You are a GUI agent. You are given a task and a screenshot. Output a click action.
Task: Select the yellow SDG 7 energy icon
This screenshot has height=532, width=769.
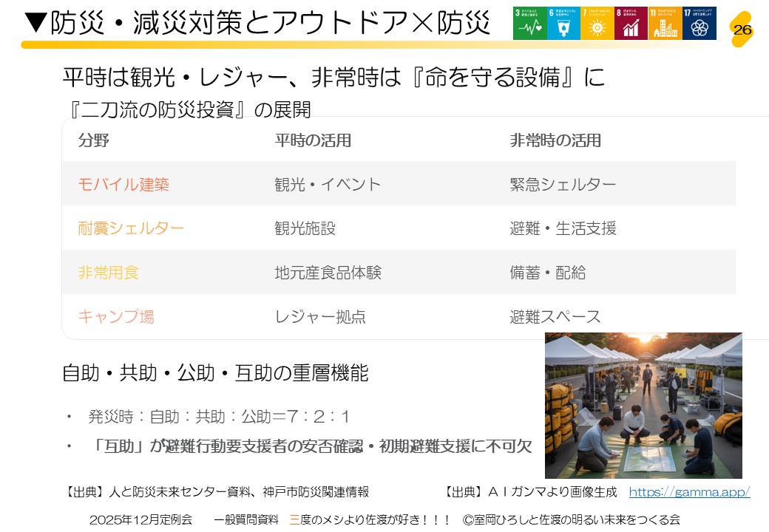click(x=597, y=24)
